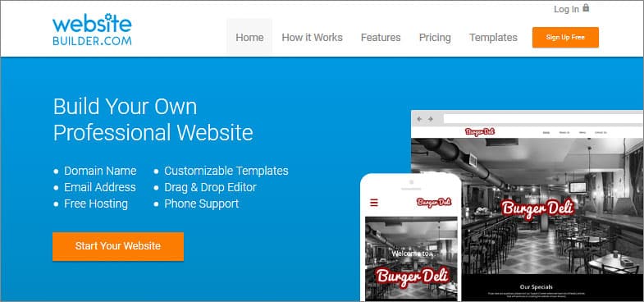
Task: Click the 'Phone Support' bullet text
Action: click(202, 204)
